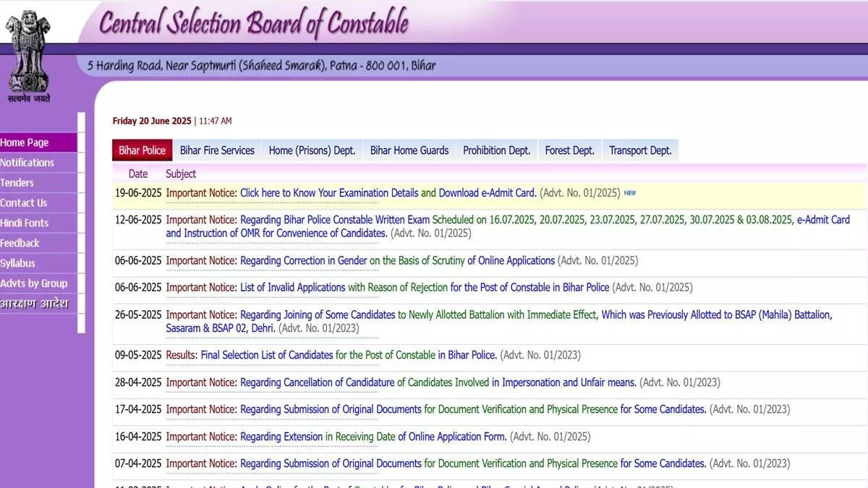Click the national emblem logo
Screen dimensions: 868x488
29,56
